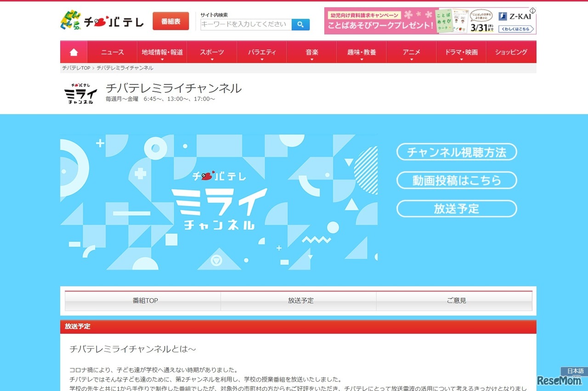Follow the チバテレTOP breadcrumb link

click(76, 68)
